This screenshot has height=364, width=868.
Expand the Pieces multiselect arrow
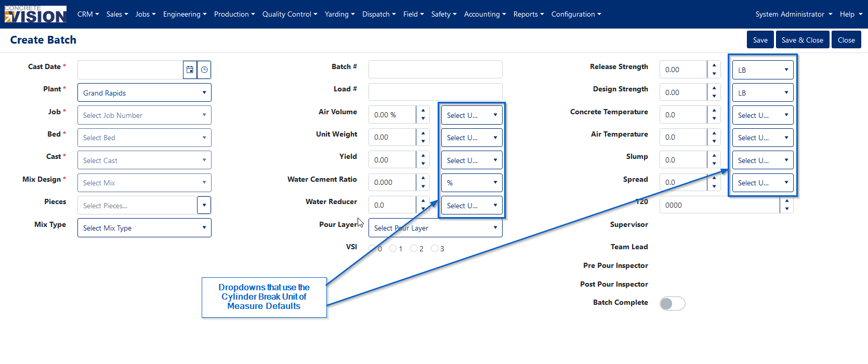pyautogui.click(x=204, y=205)
